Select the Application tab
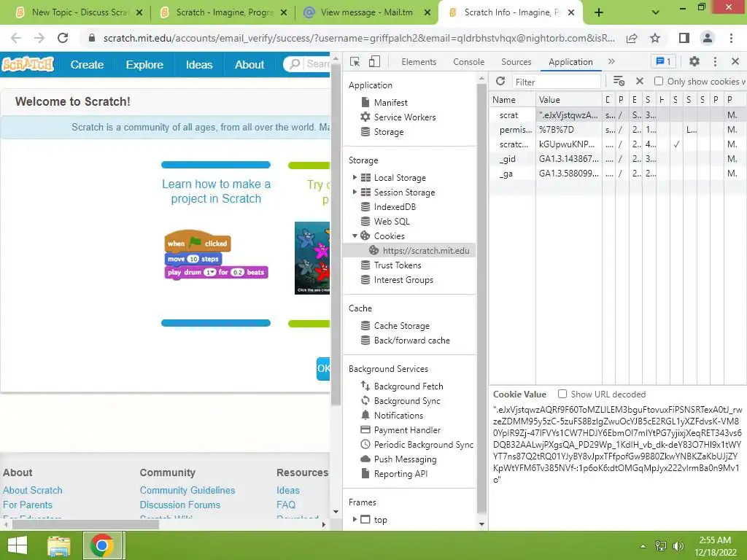Image resolution: width=747 pixels, height=560 pixels. tap(570, 62)
